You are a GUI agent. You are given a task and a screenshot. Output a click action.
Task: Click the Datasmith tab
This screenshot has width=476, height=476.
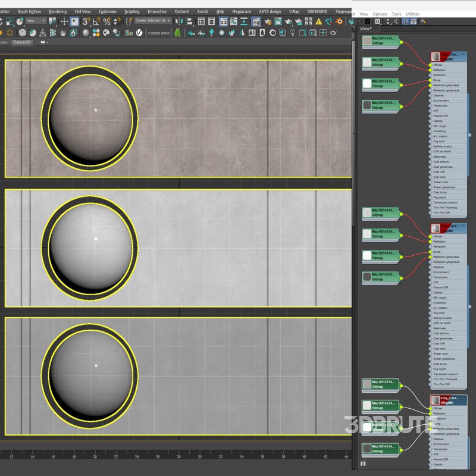[22, 42]
